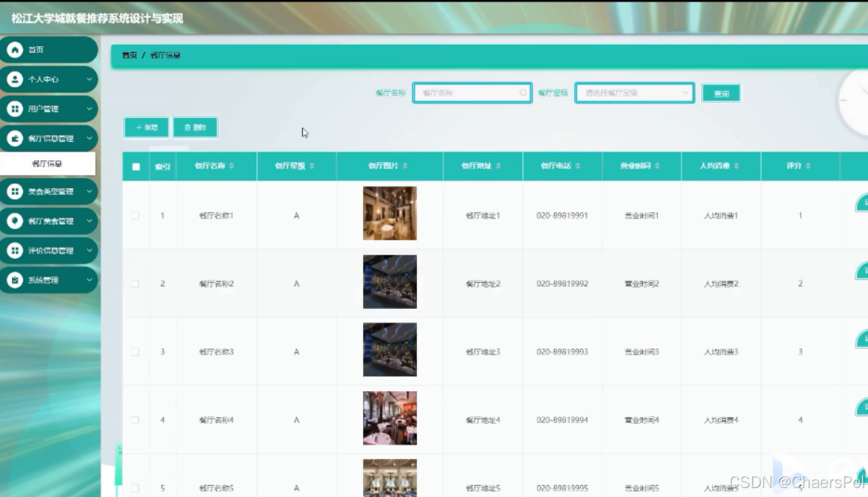This screenshot has width=868, height=497.
Task: Toggle the select-all checkbox in table header
Action: tap(136, 166)
